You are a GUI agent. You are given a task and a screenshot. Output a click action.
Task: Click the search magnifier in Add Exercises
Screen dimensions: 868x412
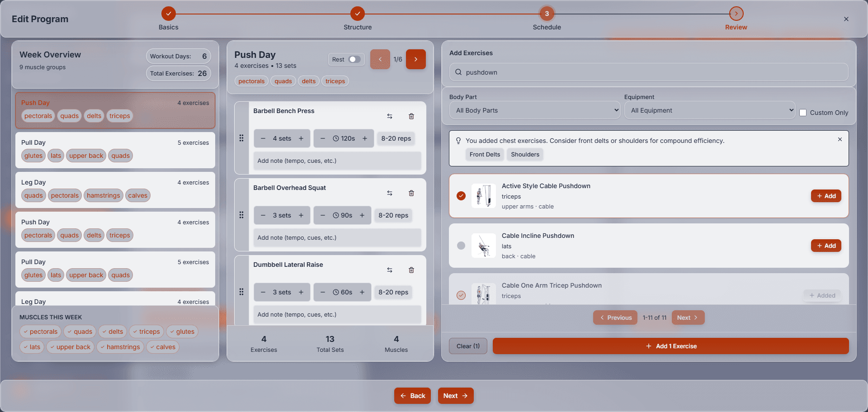tap(458, 72)
